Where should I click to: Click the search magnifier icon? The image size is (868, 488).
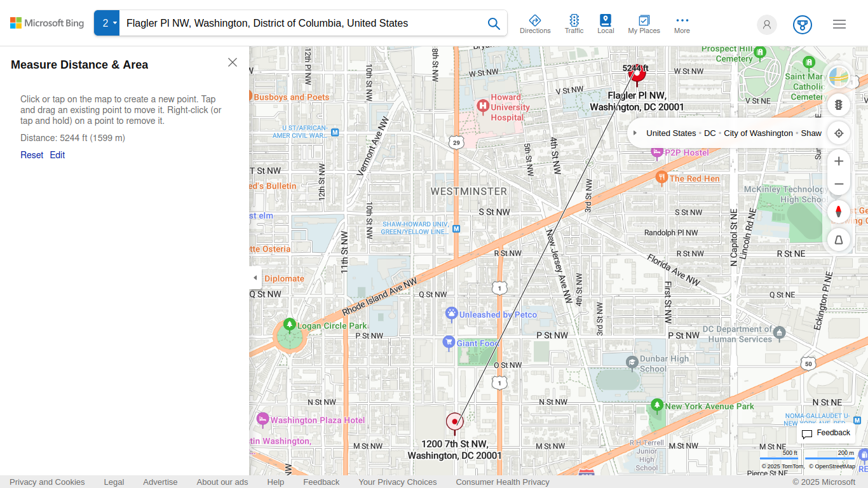pyautogui.click(x=494, y=24)
